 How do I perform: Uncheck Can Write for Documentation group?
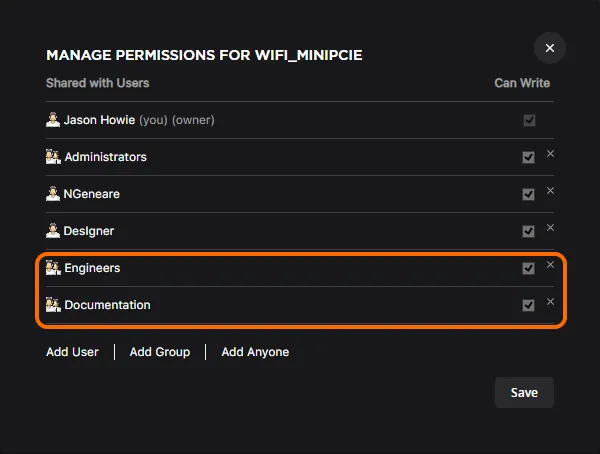tap(528, 305)
